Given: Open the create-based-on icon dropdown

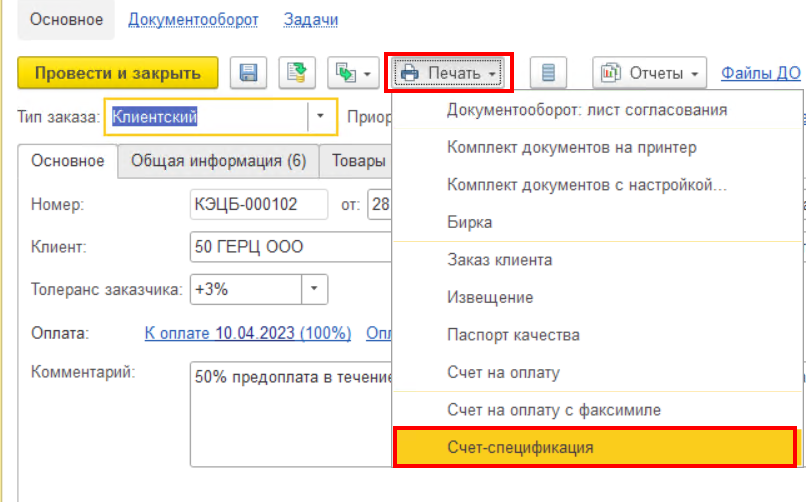Looking at the screenshot, I should [x=353, y=73].
